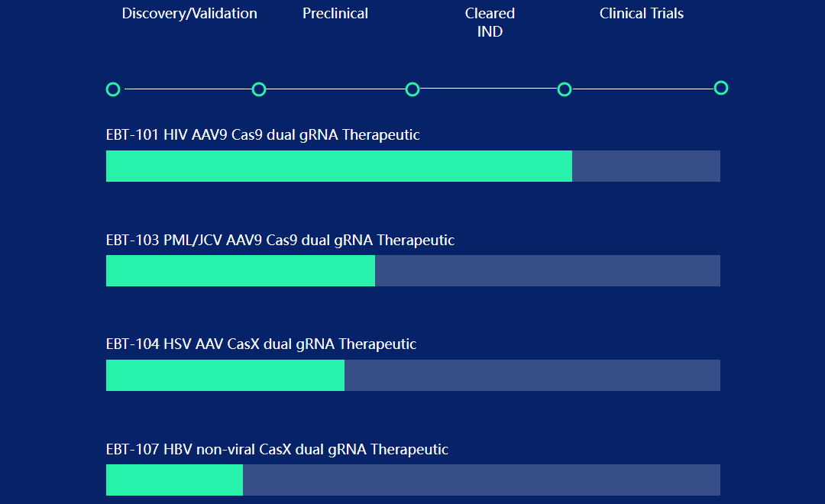Click the green fill of EBT-107 progress bar
The image size is (825, 504).
(174, 480)
